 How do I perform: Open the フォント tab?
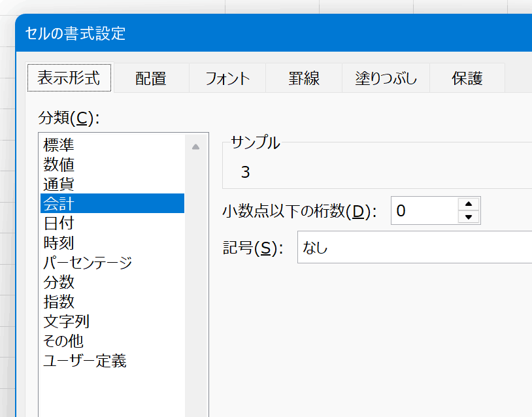coord(227,78)
